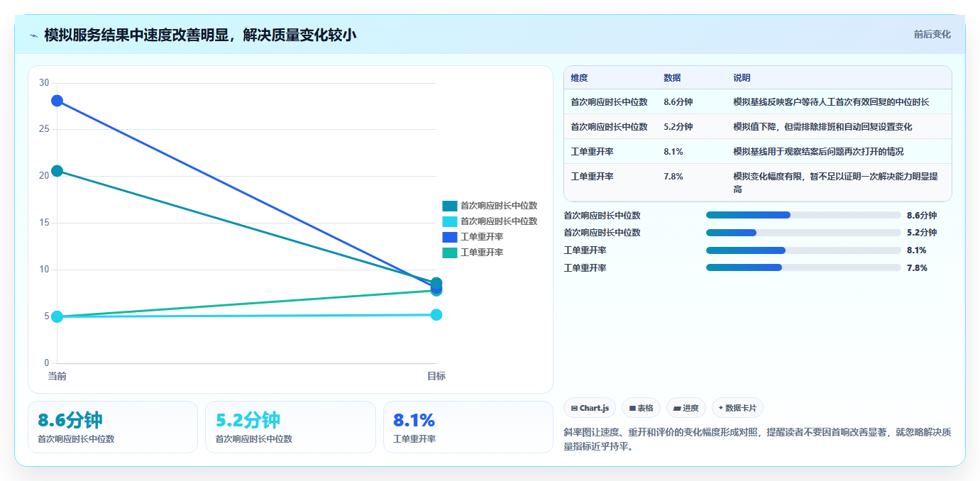Image resolution: width=980 pixels, height=481 pixels.
Task: Open the 8.6分钟 stat card
Action: coord(113,427)
